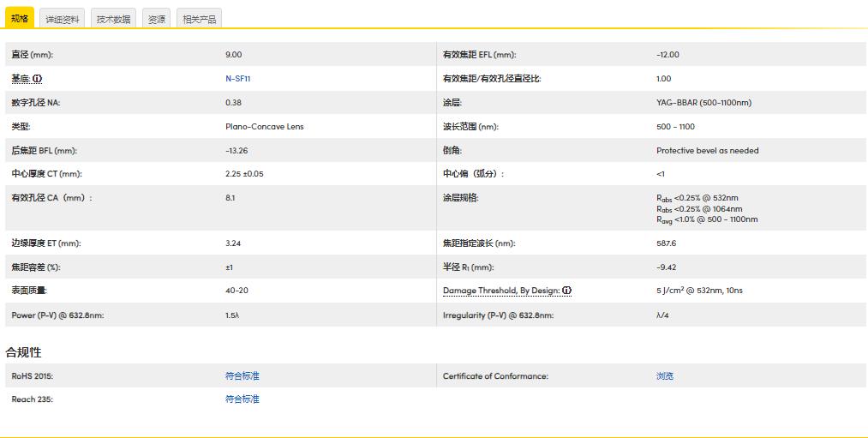The height and width of the screenshot is (438, 868).
Task: Select the clear aperture value 8.1
Action: pos(230,198)
